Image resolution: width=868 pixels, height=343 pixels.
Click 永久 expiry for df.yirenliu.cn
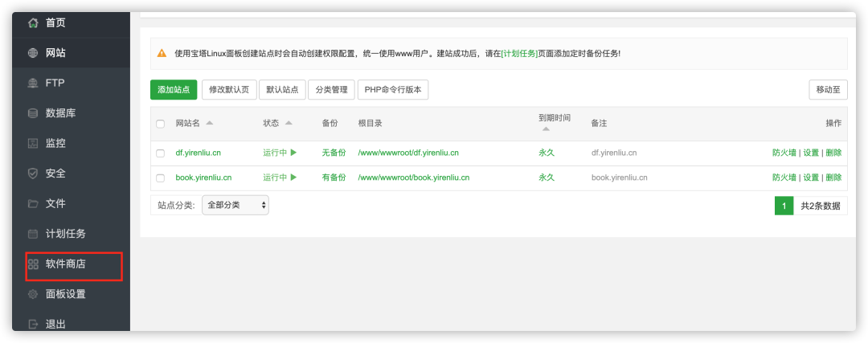(x=547, y=153)
